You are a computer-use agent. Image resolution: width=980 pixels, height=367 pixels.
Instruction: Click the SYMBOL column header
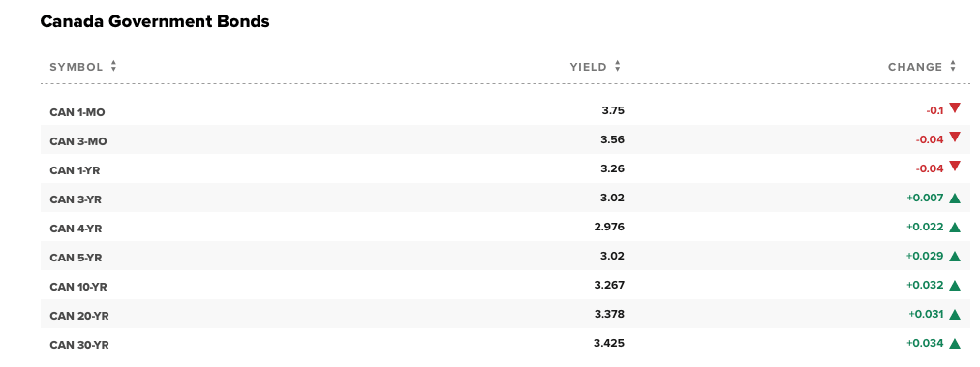pyautogui.click(x=77, y=67)
